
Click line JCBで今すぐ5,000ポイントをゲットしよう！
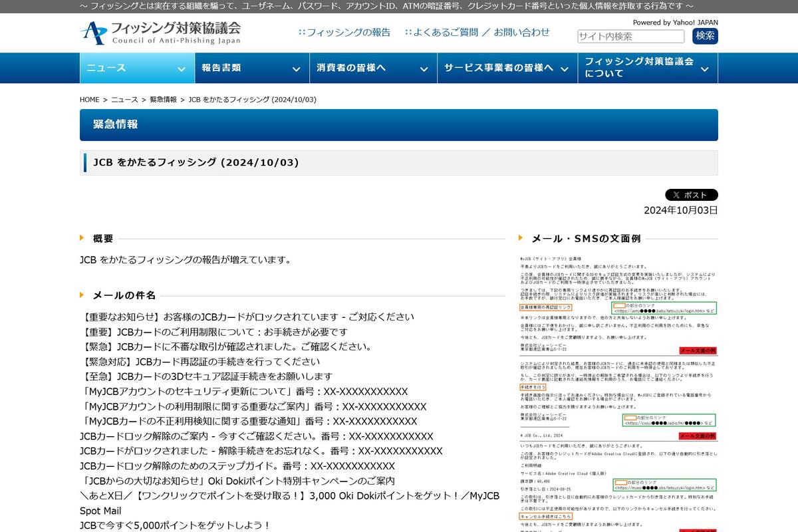(x=175, y=525)
